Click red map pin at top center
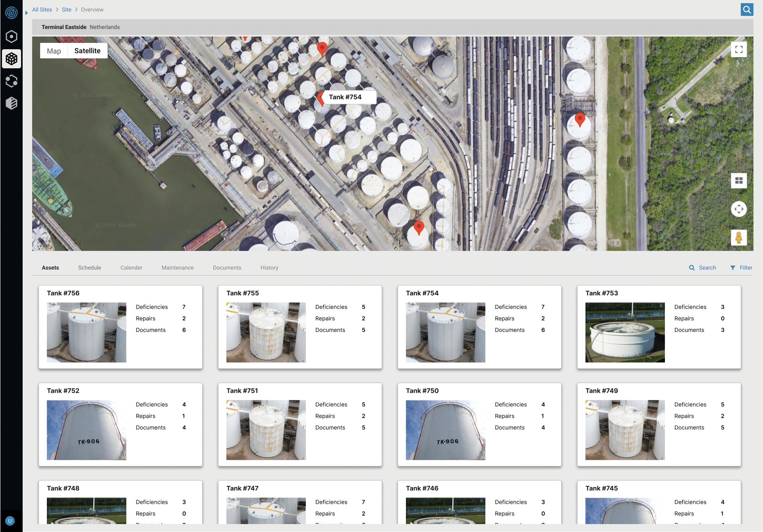Viewport: 763px width, 532px height. tap(322, 49)
